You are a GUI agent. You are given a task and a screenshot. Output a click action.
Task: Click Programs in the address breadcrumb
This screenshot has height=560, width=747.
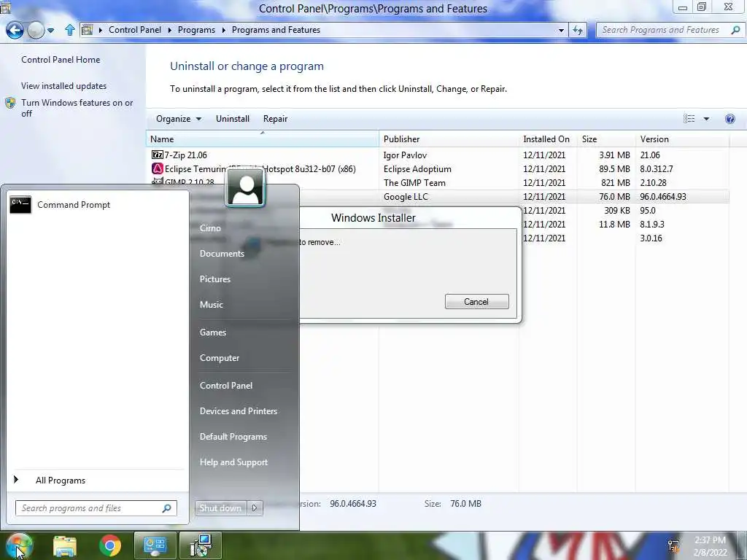click(196, 30)
